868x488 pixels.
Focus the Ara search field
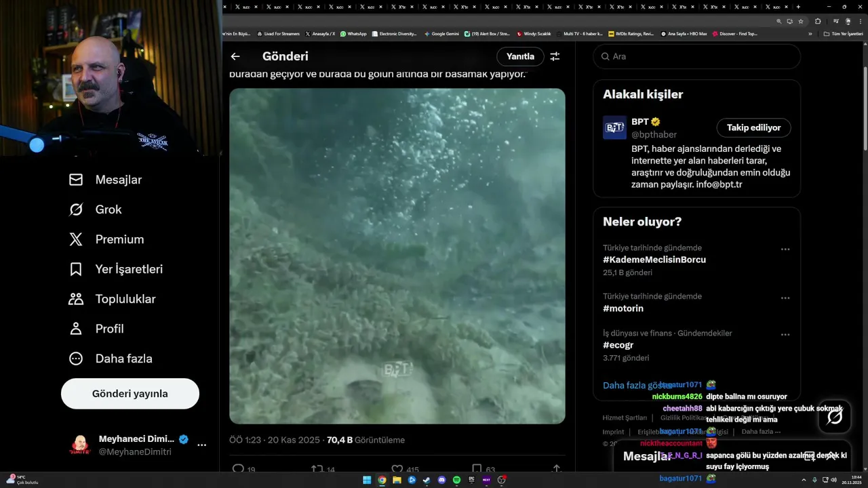tap(696, 56)
